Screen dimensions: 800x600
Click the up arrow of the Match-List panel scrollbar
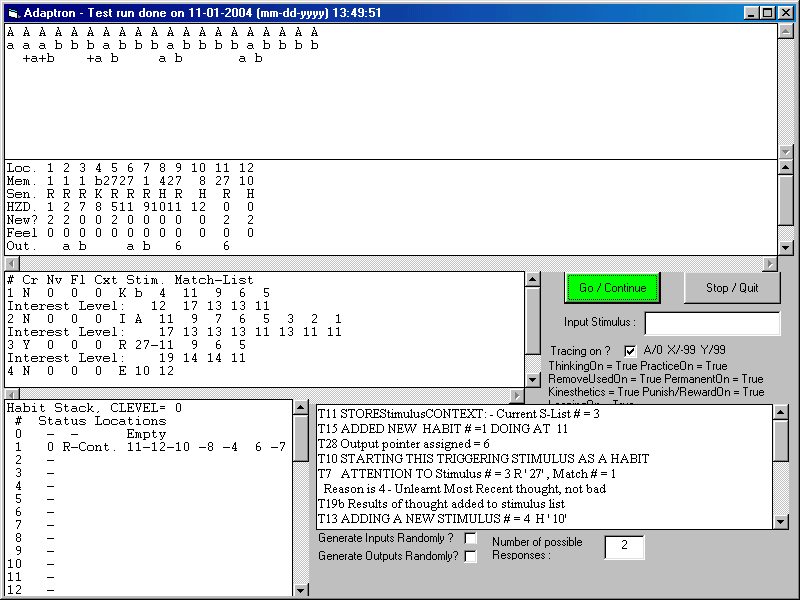click(533, 279)
